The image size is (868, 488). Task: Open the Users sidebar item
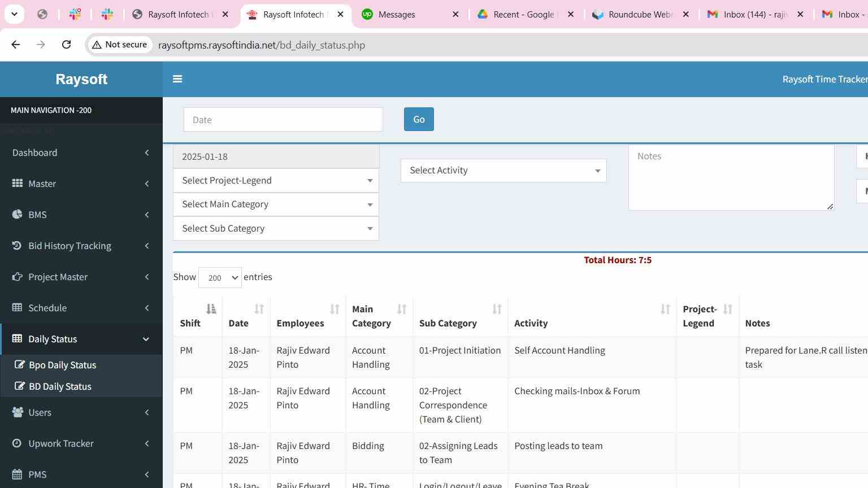click(81, 412)
